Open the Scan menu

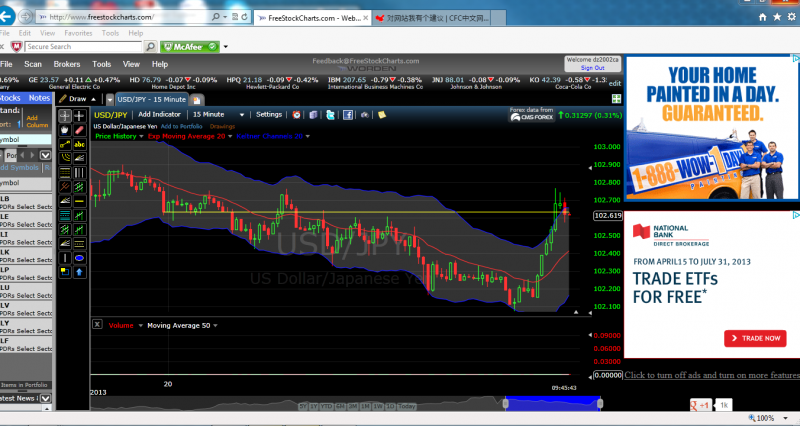click(x=33, y=64)
